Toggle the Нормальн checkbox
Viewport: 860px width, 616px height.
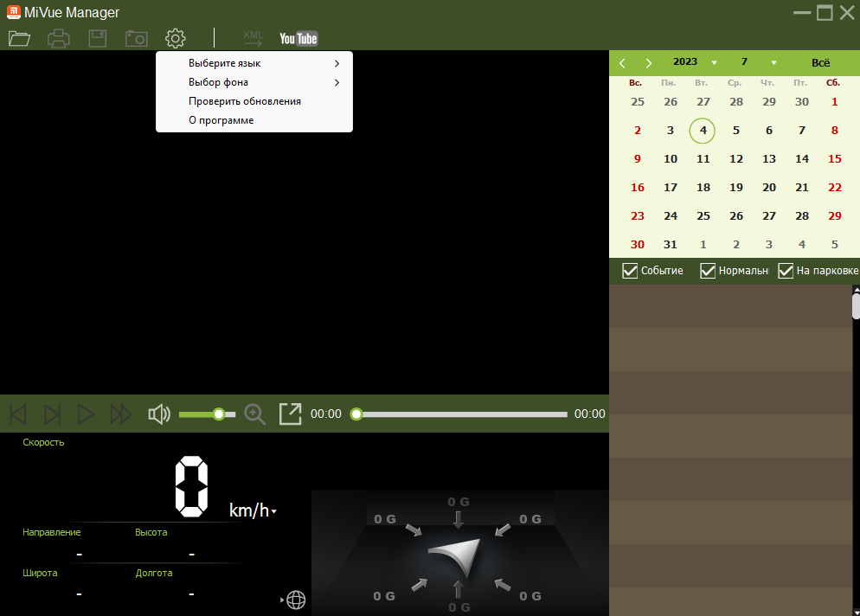(708, 271)
